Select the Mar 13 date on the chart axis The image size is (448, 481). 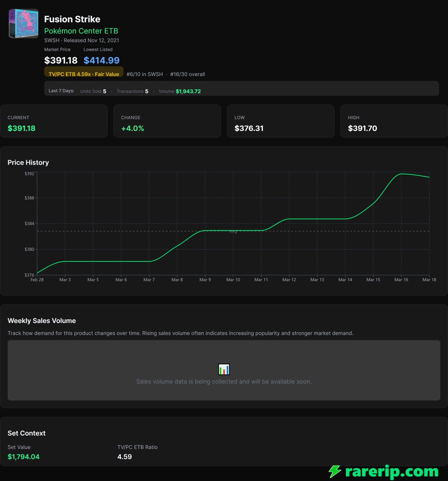click(x=317, y=280)
